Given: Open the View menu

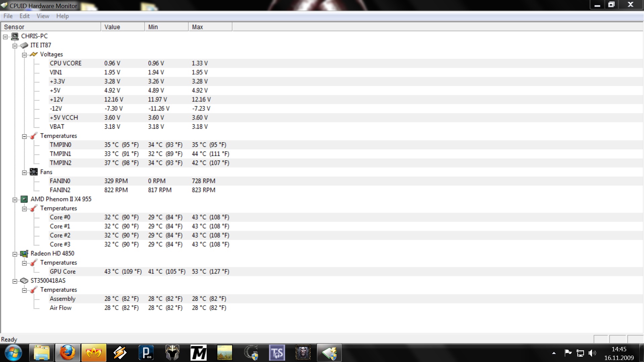Looking at the screenshot, I should click(x=43, y=16).
